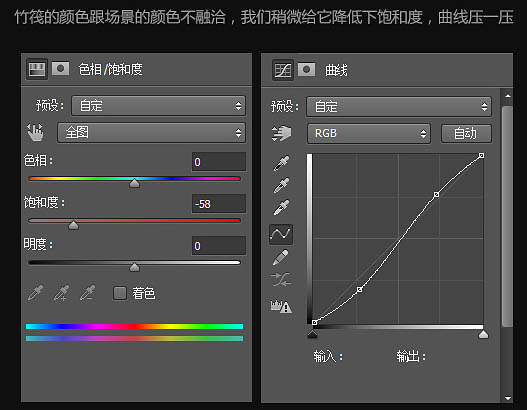
Task: Enable the 着色 colorize checkbox
Action: click(120, 293)
